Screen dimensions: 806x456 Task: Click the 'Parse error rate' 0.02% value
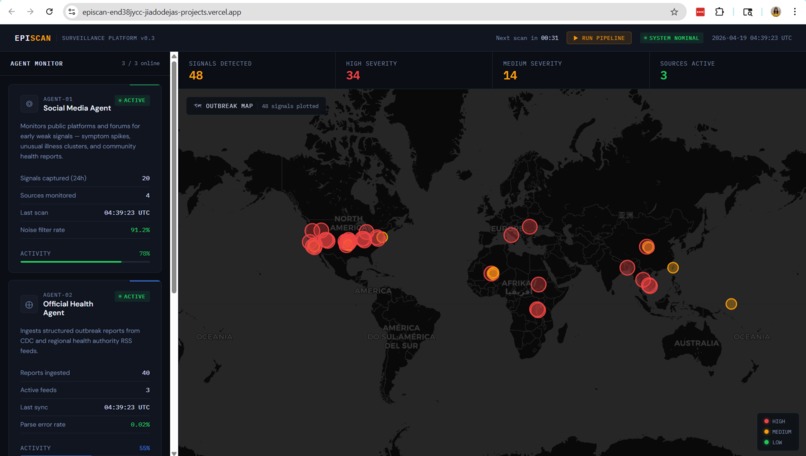(x=140, y=425)
